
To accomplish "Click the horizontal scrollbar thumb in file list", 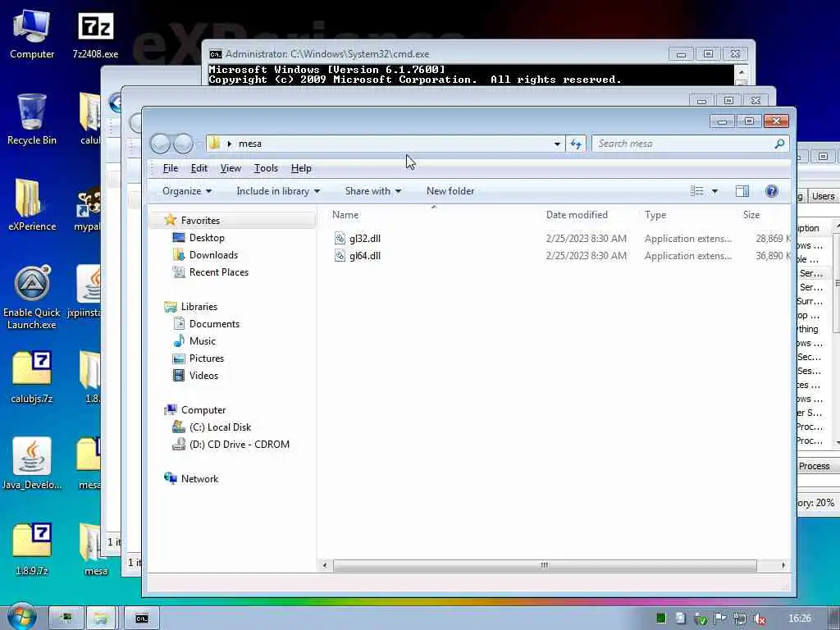I will point(545,565).
